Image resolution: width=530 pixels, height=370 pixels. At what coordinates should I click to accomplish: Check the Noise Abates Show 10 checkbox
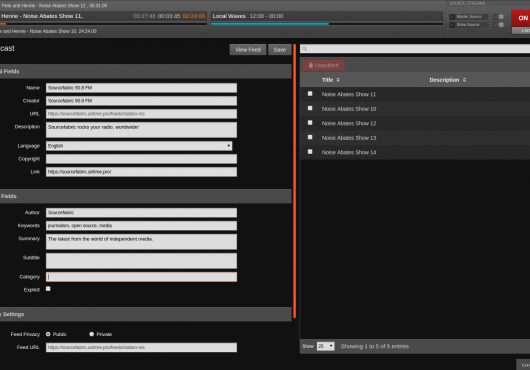[310, 108]
